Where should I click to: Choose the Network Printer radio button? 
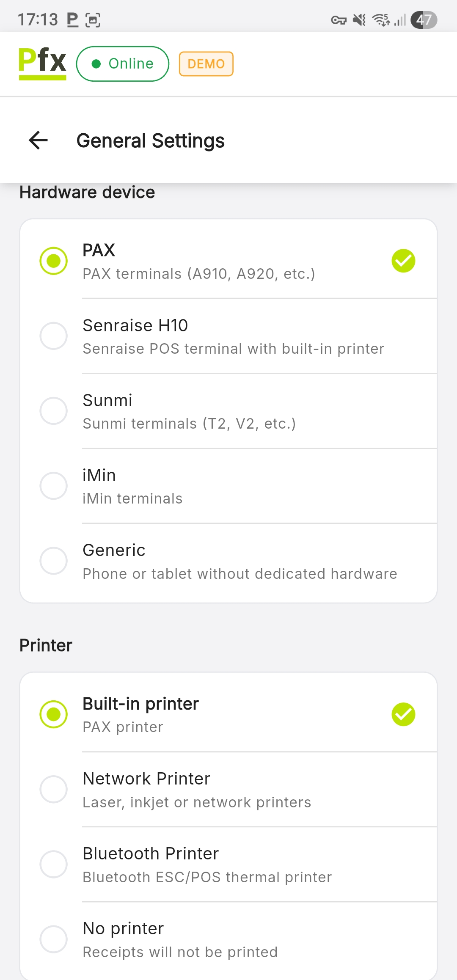click(x=54, y=789)
